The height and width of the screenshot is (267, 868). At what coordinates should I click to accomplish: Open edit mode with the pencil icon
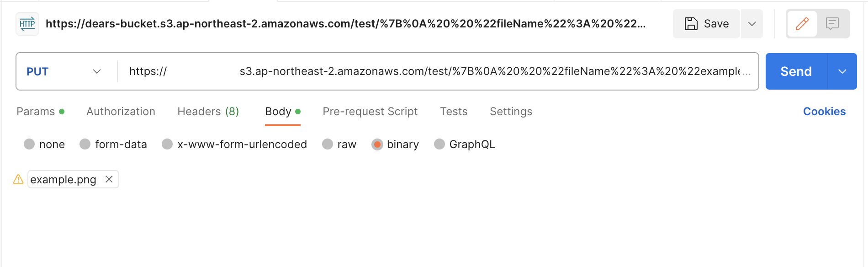pyautogui.click(x=802, y=24)
